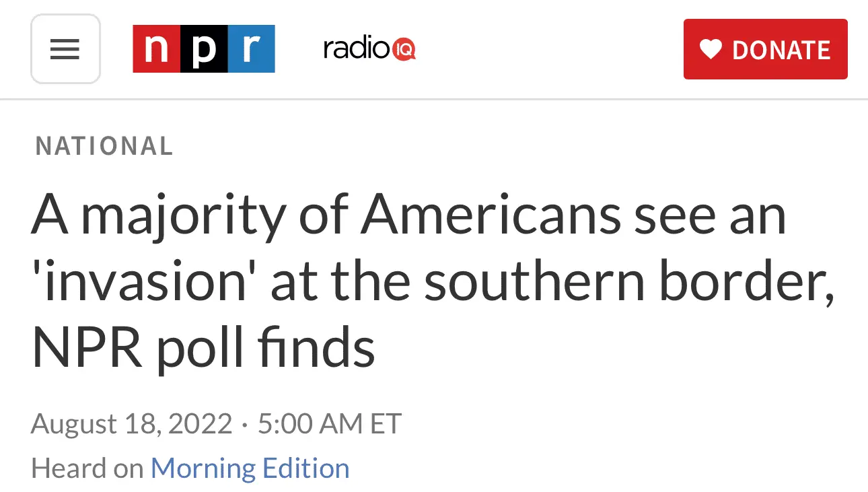Click 'NPR poll finds' in headline
Viewport: 868px width, 492px height.
pyautogui.click(x=203, y=349)
